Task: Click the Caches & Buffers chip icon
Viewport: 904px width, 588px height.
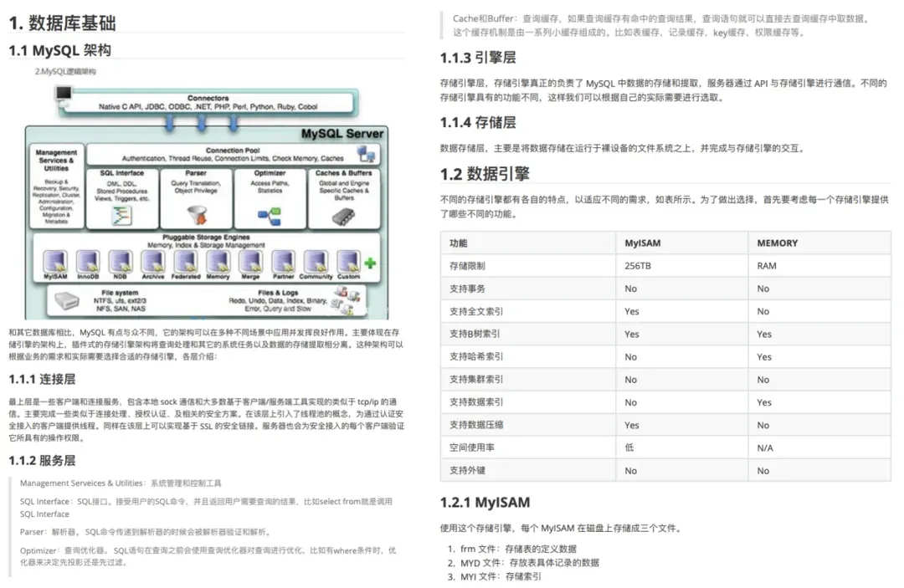Action: click(344, 217)
